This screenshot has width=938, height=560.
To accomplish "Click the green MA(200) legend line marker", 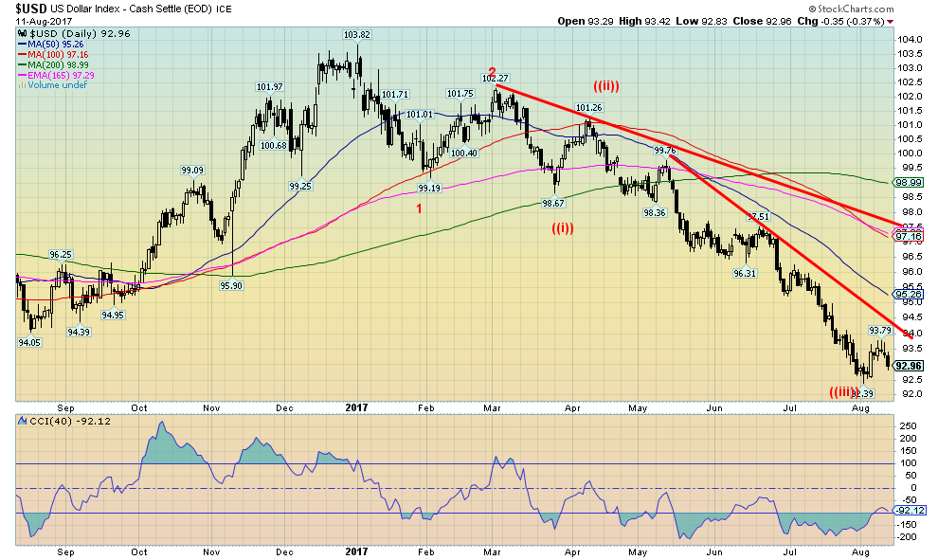I will point(21,64).
